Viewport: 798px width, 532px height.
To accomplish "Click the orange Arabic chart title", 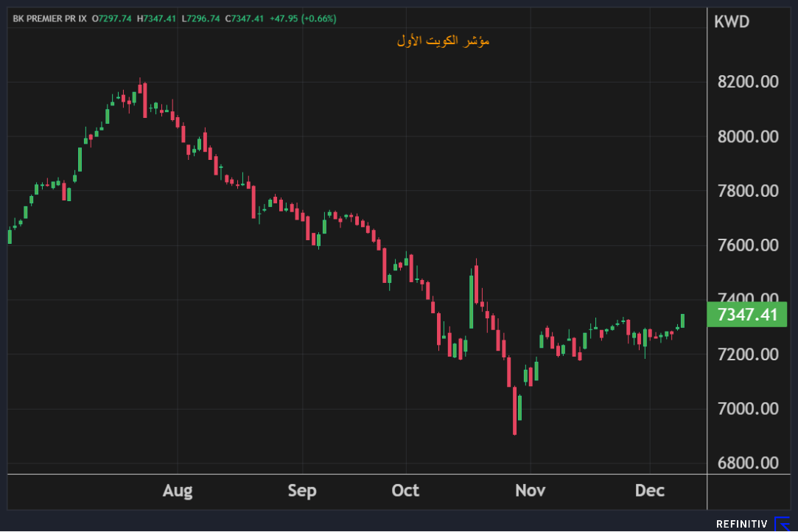I will (x=443, y=41).
